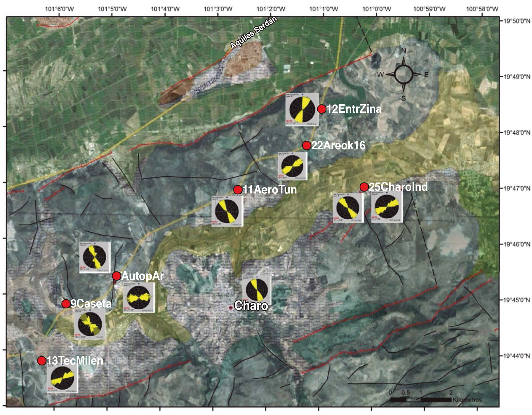Image resolution: width=532 pixels, height=415 pixels.
Task: Select the 13TecMilen red station marker
Action: (42, 360)
